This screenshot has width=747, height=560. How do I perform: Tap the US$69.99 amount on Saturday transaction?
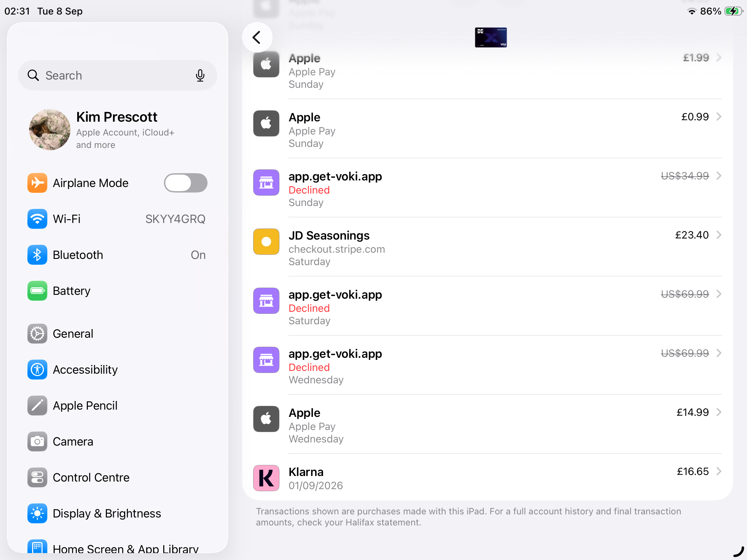tap(685, 294)
